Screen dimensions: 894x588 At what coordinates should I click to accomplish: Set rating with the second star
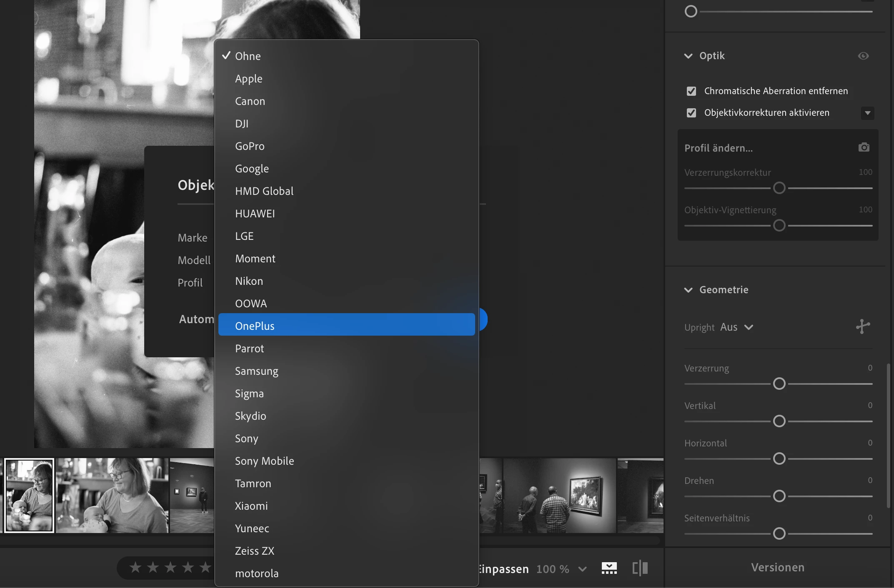tap(153, 567)
